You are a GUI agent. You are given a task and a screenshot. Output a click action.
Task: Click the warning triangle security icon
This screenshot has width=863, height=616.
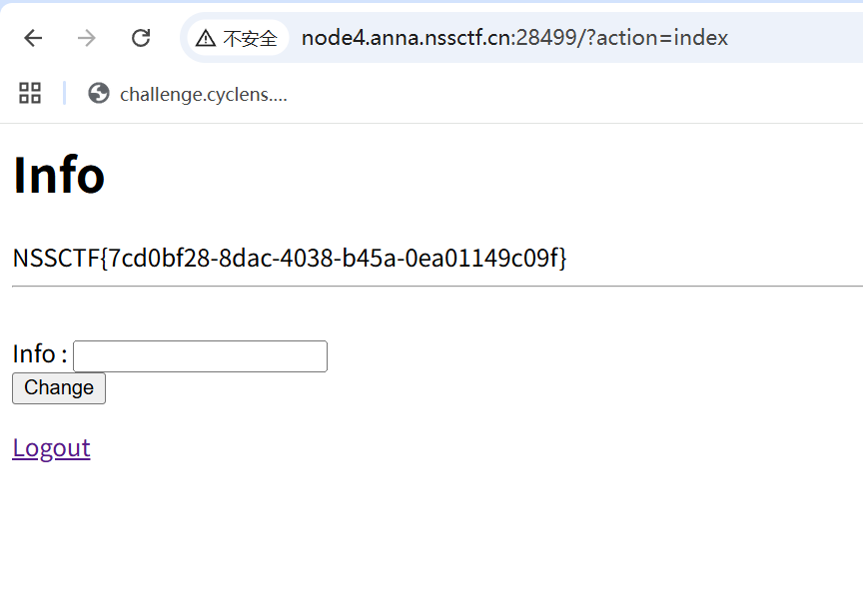pyautogui.click(x=206, y=39)
